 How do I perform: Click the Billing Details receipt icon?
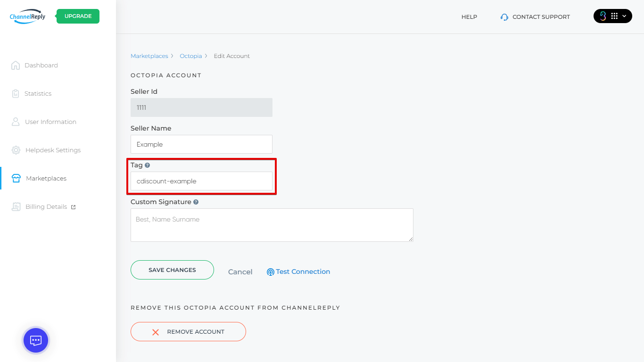16,206
